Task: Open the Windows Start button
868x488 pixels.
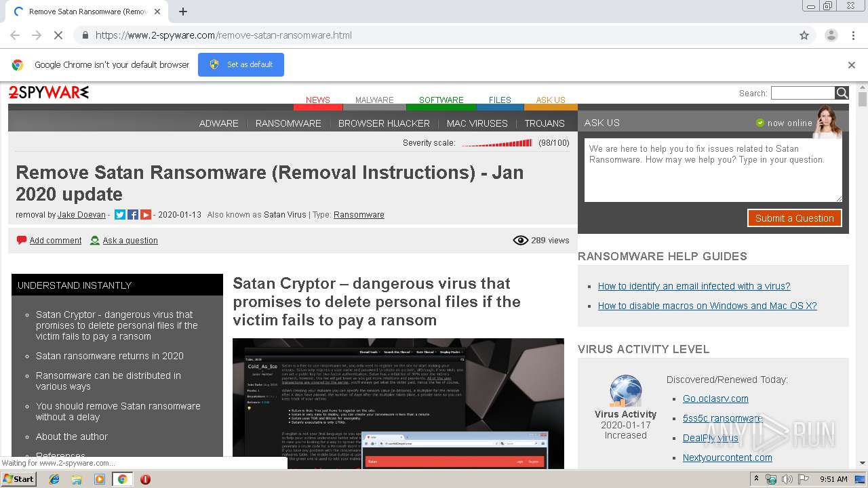Action: (18, 479)
